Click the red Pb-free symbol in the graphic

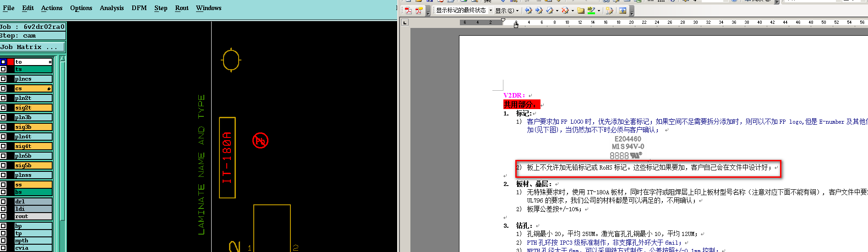point(260,141)
